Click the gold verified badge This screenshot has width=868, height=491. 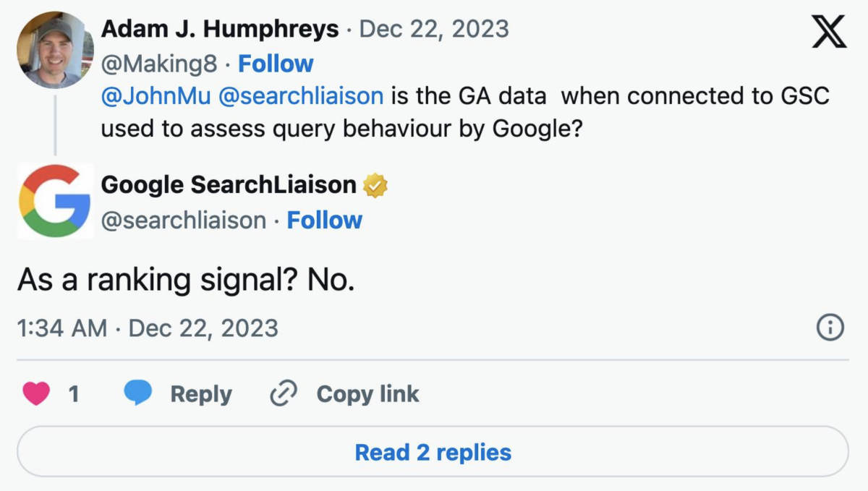(375, 185)
